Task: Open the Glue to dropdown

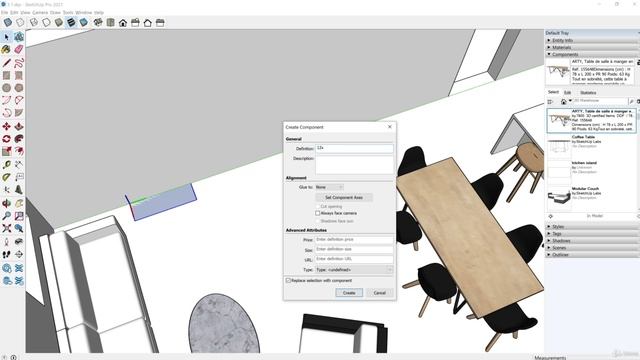Action: (x=329, y=187)
